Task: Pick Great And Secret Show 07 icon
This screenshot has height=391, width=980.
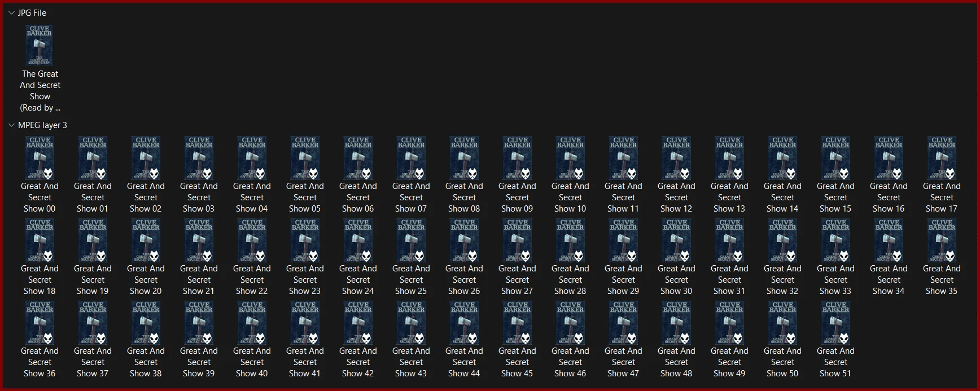Action: [411, 158]
